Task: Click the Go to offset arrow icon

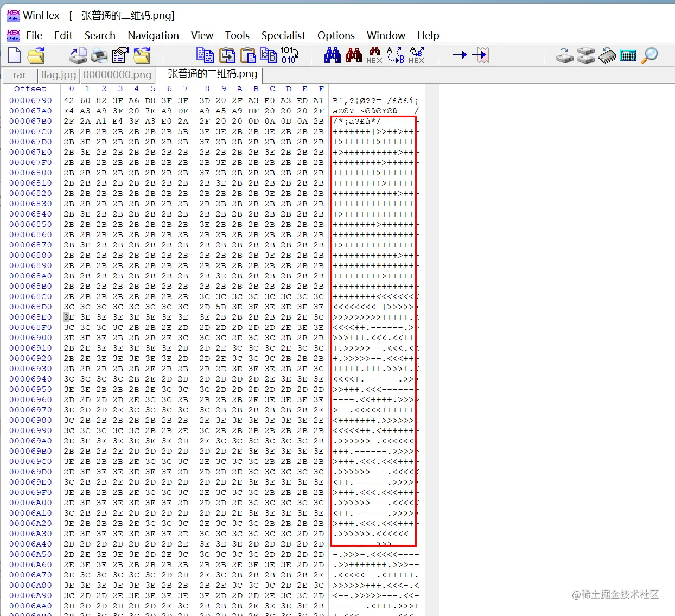Action: tap(459, 55)
